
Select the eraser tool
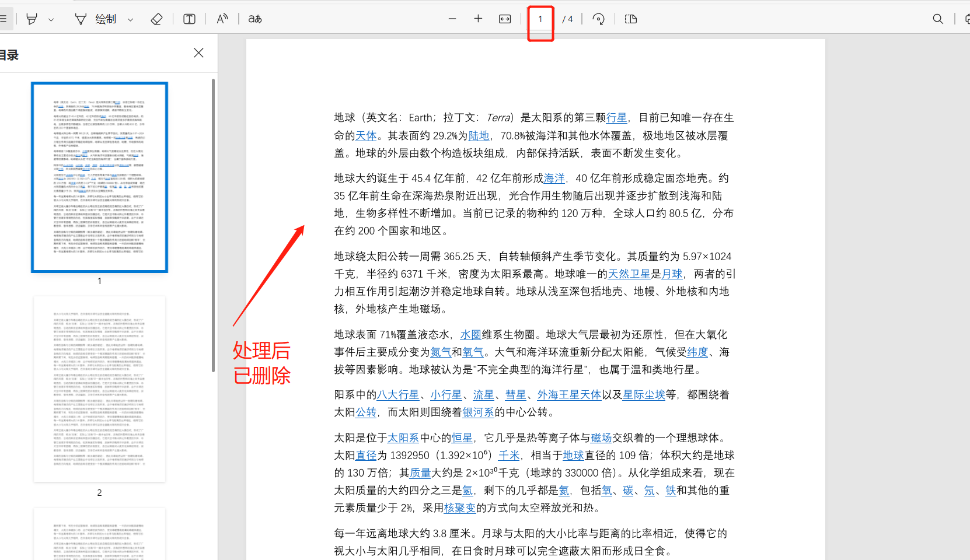click(156, 19)
